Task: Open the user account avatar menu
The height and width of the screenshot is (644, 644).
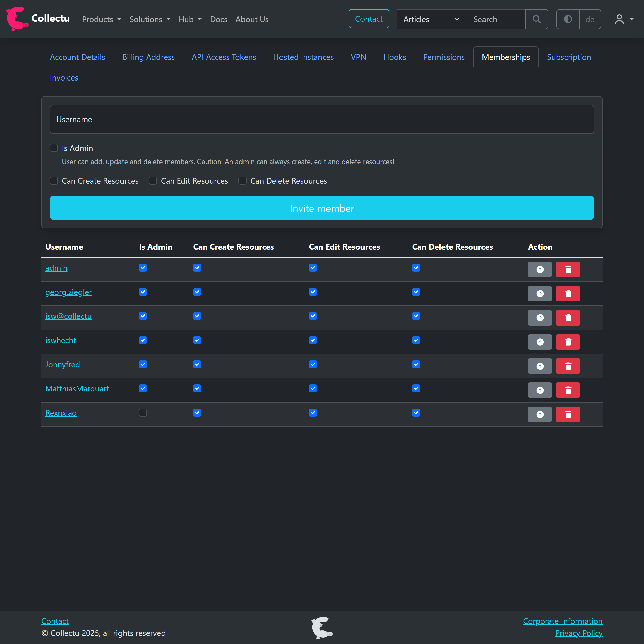Action: coord(623,19)
